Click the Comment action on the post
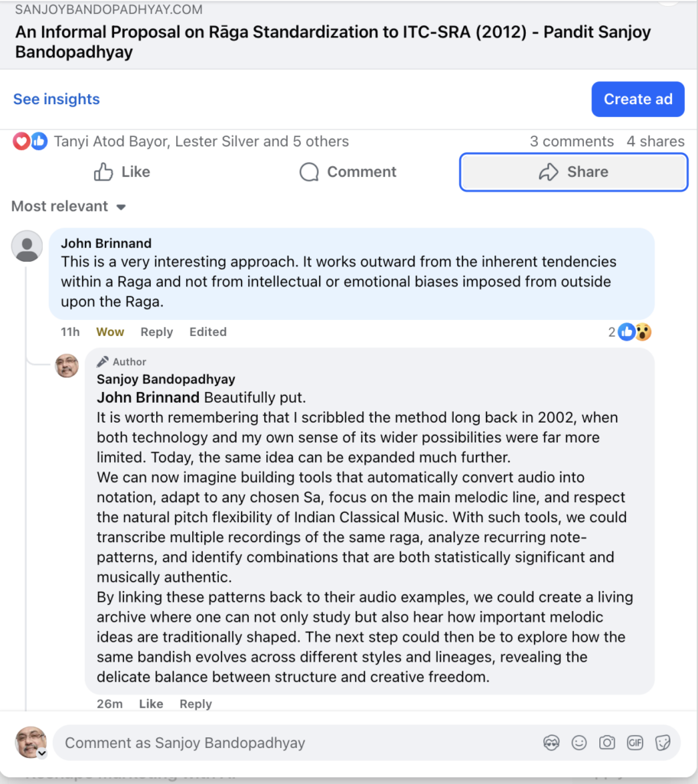 [348, 172]
